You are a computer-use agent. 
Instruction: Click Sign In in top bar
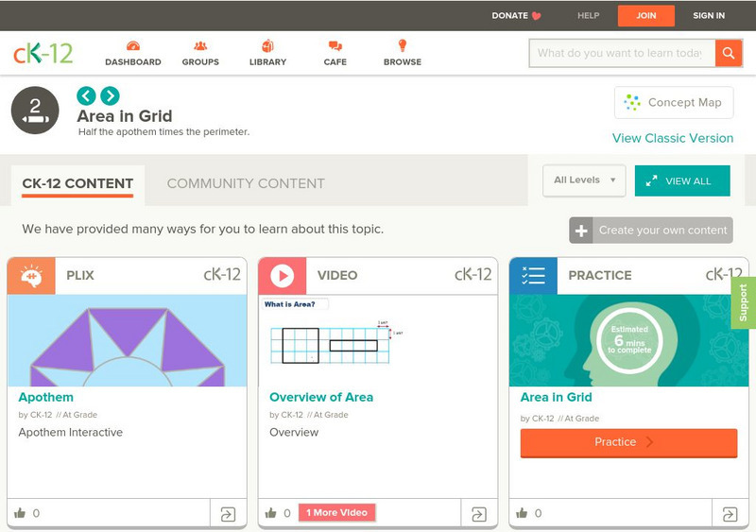pos(709,15)
